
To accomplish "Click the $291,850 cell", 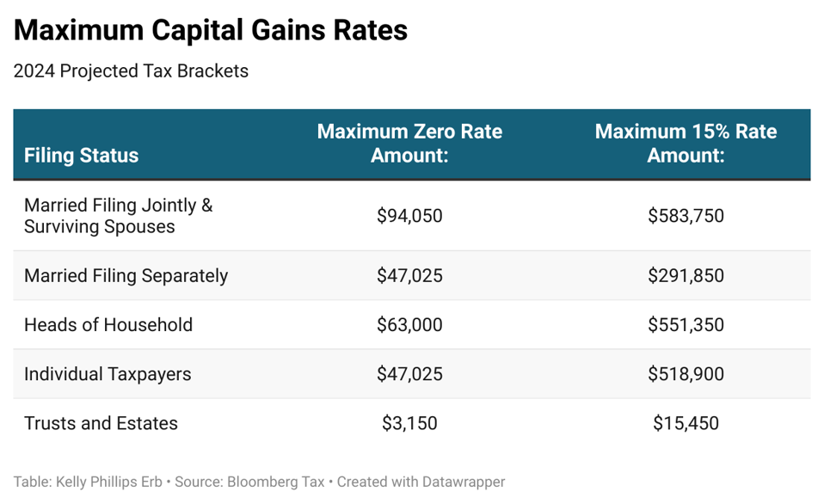I will pos(686,276).
